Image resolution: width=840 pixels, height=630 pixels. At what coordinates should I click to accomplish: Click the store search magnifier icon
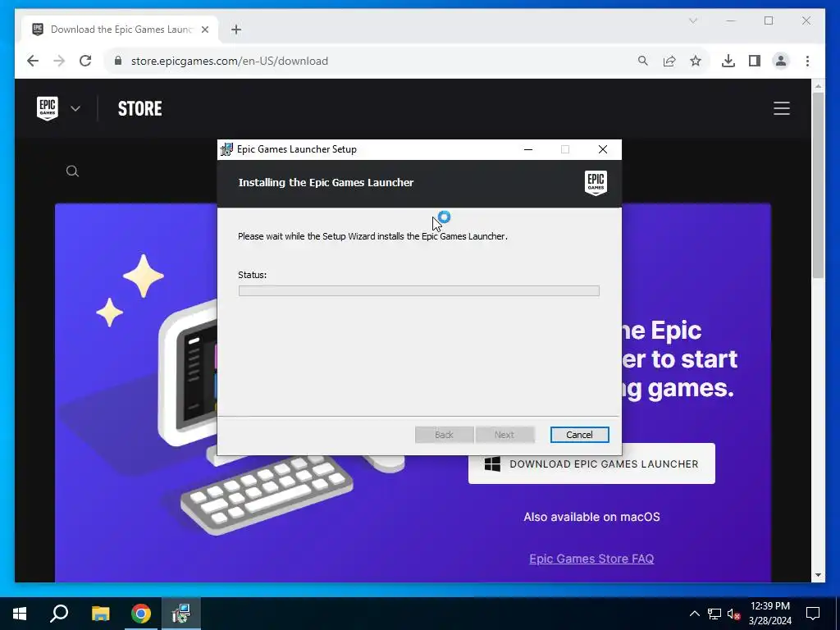pyautogui.click(x=72, y=171)
